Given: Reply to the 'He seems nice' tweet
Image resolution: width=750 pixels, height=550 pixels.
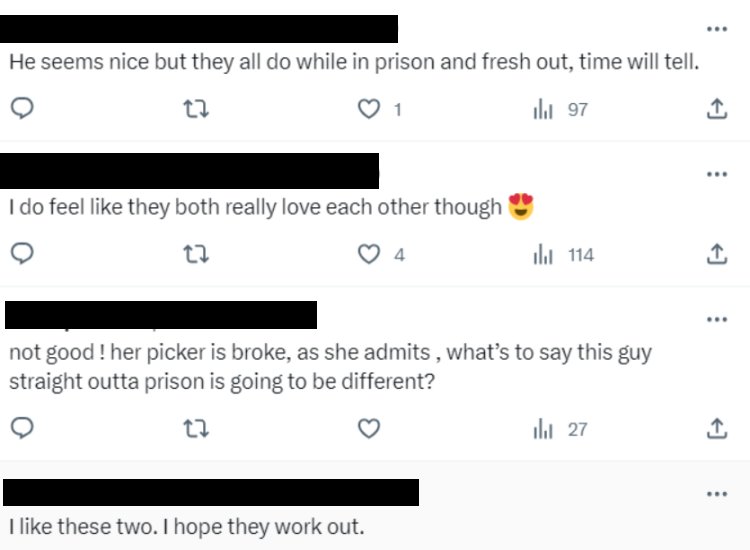Looking at the screenshot, I should 22,108.
